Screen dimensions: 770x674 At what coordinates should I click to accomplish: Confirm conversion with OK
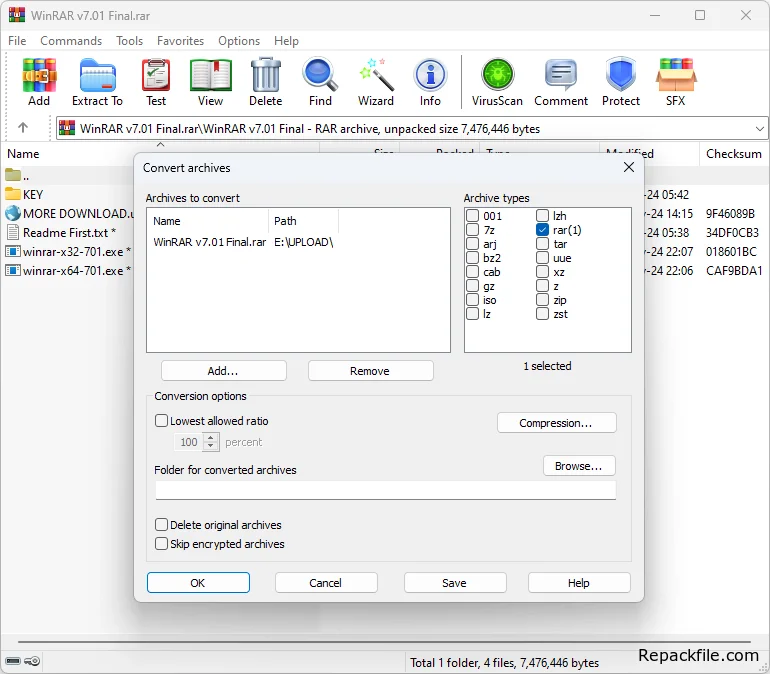[198, 583]
